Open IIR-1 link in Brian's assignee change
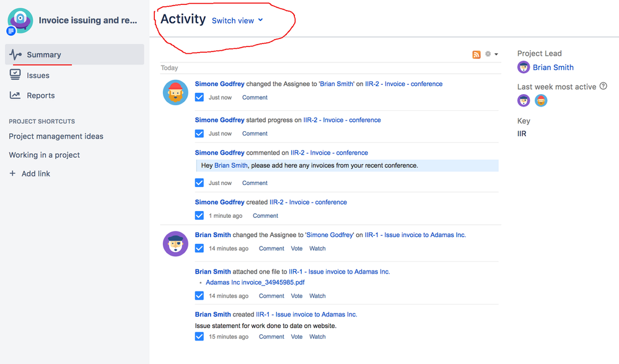The height and width of the screenshot is (364, 619). tap(415, 235)
